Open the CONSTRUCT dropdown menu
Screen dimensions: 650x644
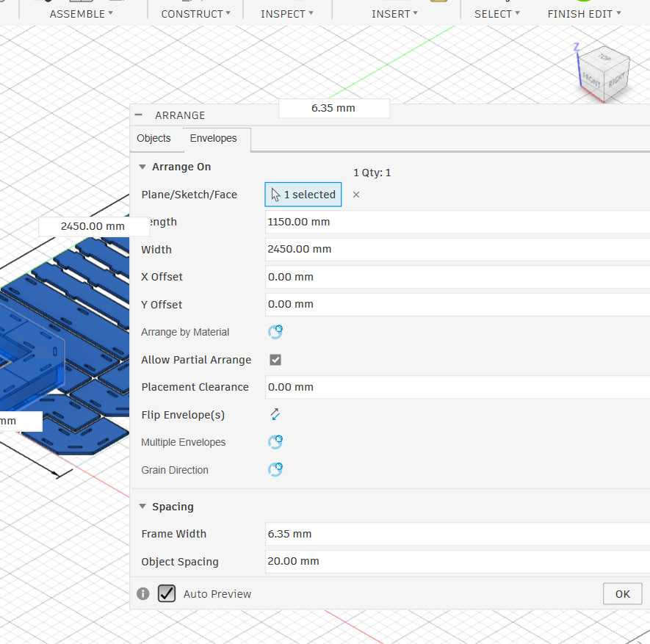click(x=195, y=14)
